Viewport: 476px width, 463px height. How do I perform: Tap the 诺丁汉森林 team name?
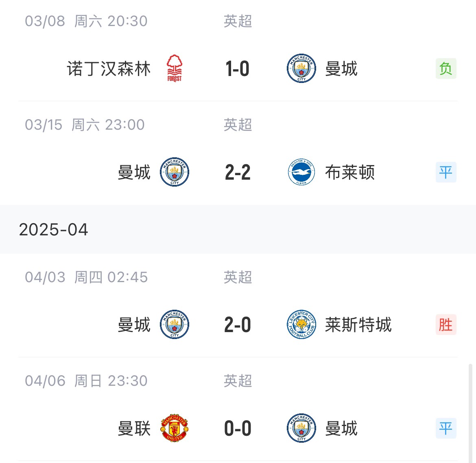coord(109,69)
